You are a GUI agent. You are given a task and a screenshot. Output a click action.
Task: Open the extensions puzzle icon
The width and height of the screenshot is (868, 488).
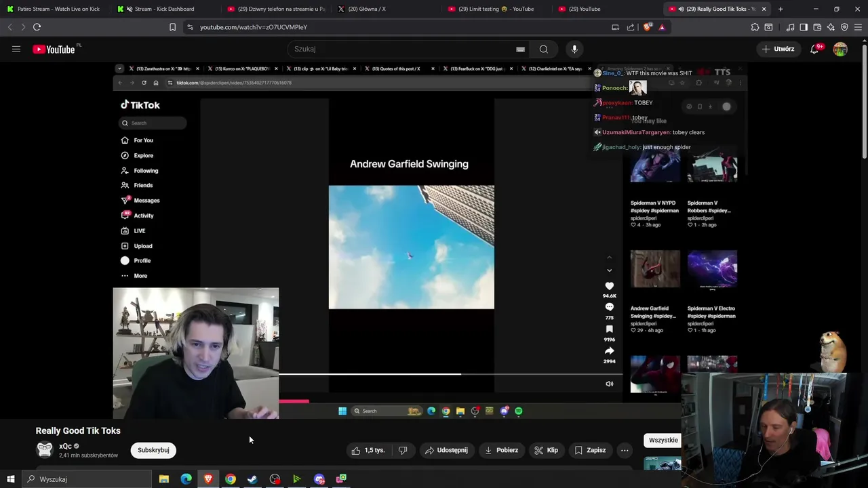pyautogui.click(x=755, y=27)
